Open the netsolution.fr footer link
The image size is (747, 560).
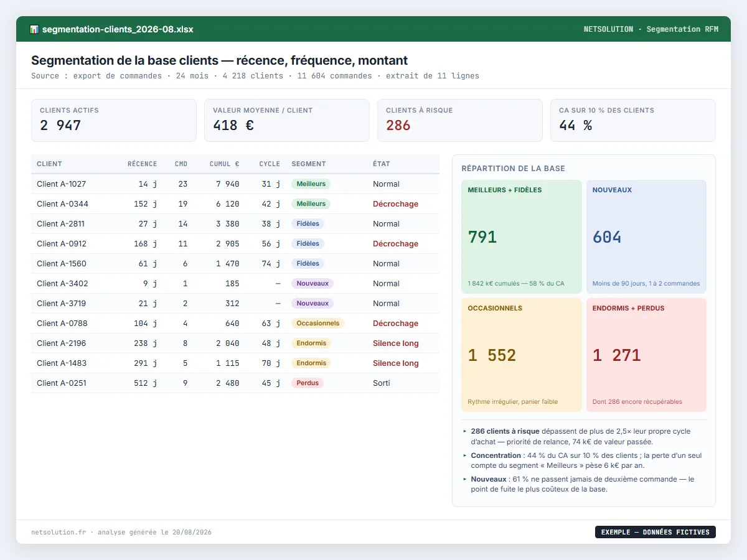tap(59, 532)
